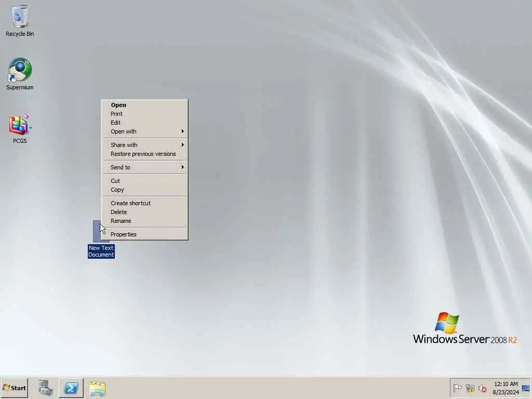Choose Restore previous versions

click(144, 154)
